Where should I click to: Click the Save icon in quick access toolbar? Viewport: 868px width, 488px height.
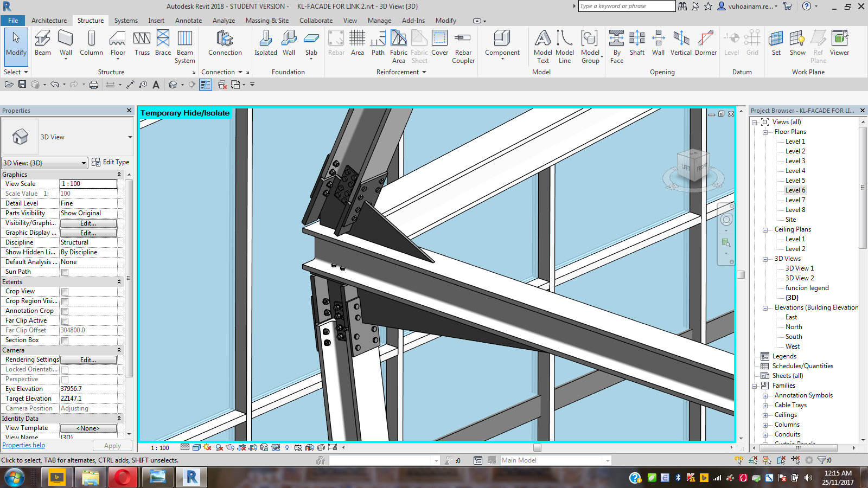tap(22, 84)
